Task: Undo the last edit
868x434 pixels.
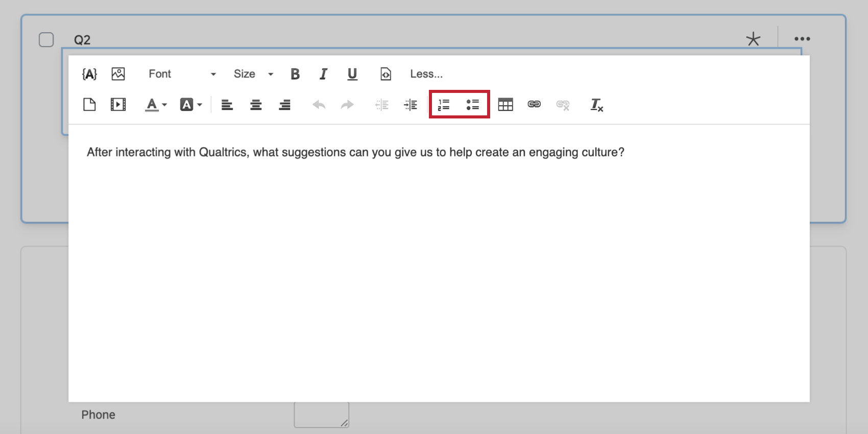Action: [x=319, y=105]
